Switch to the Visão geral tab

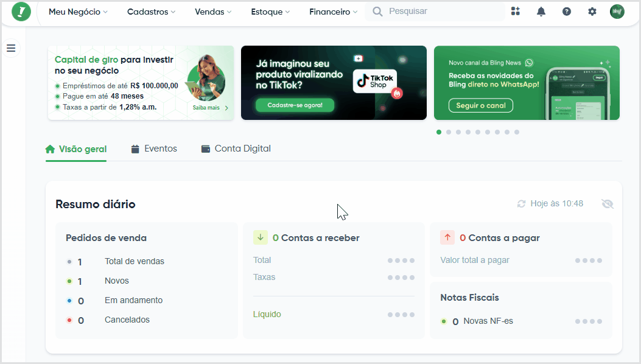pos(76,149)
